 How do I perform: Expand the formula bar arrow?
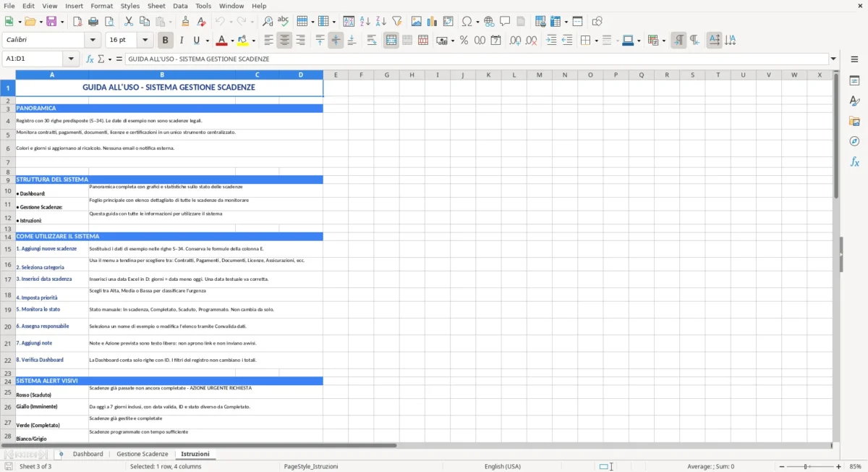click(x=834, y=59)
